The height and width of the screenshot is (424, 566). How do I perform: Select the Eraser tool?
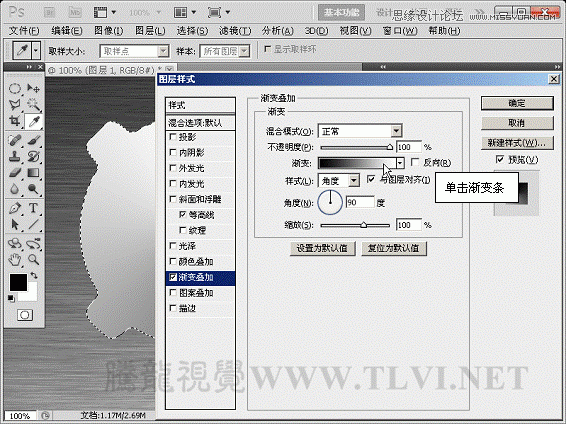coord(15,172)
